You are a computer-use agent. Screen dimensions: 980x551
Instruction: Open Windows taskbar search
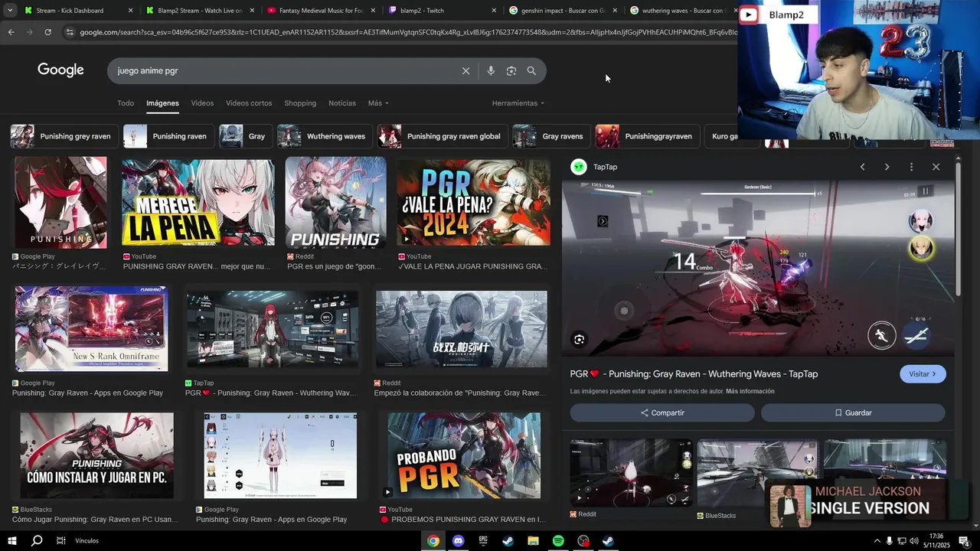(x=36, y=541)
